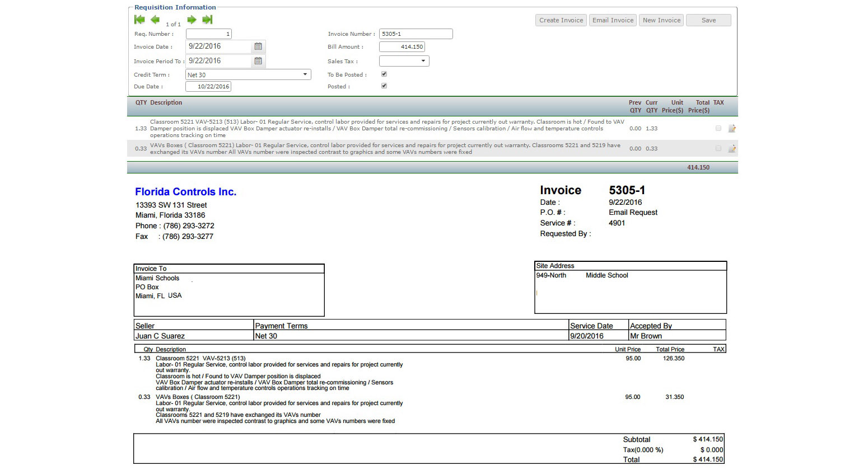Advance to the next requisition record
Viewport: 868px width, 470px height.
(x=191, y=20)
